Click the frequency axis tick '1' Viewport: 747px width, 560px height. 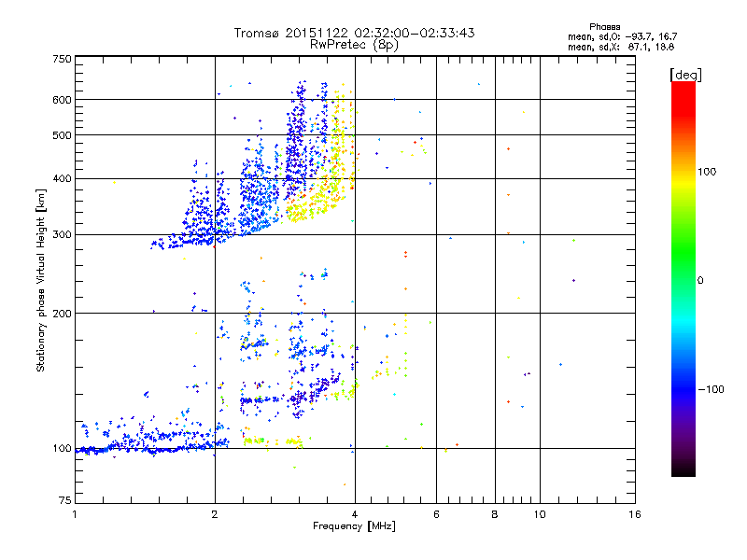point(75,514)
